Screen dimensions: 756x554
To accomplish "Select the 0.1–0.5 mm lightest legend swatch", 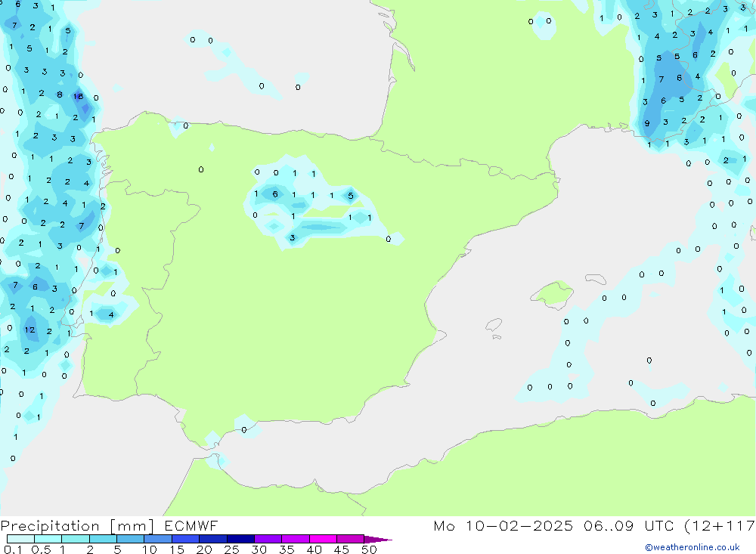I will pos(20,539).
